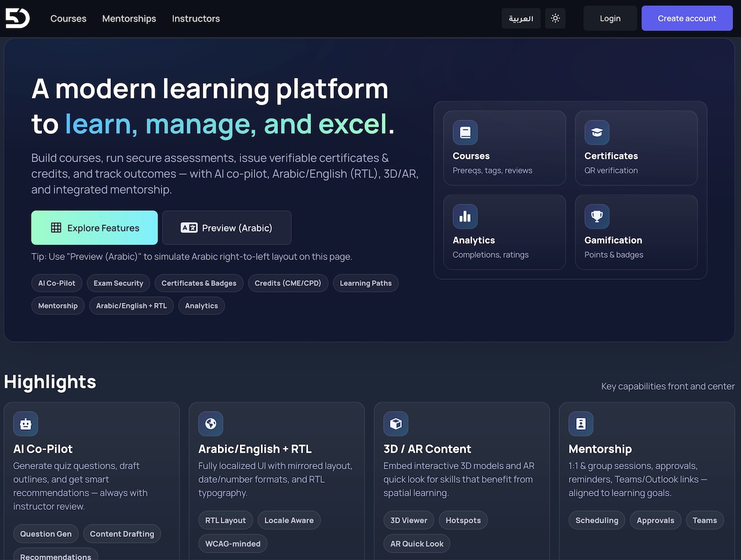Select the Exam Security tag chip
The image size is (741, 560).
pos(119,283)
